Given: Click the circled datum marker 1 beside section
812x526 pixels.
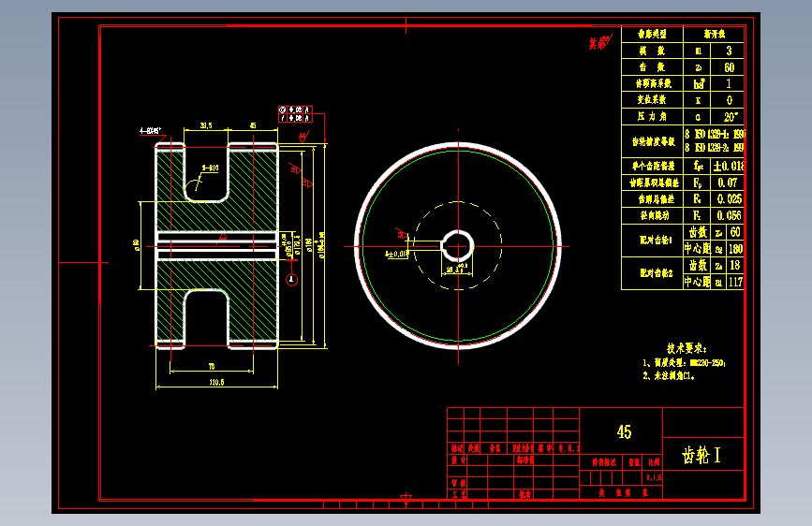Looking at the screenshot, I should click(x=291, y=280).
